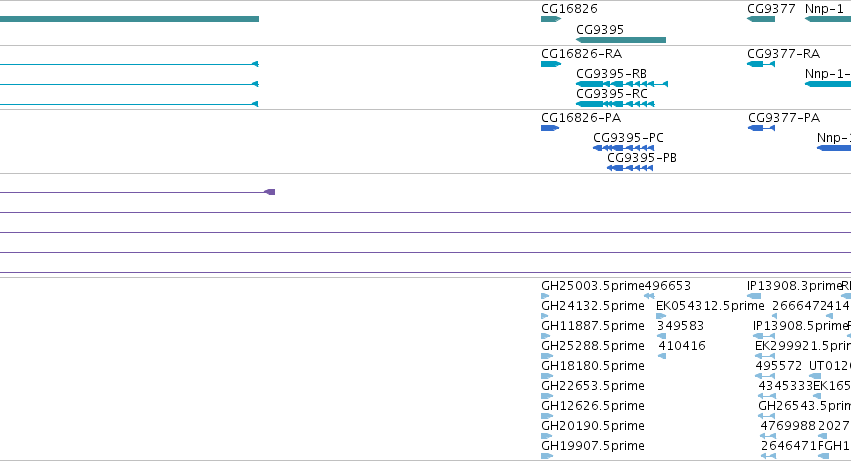Open EST label GH18180.5prime
The height and width of the screenshot is (461, 851).
(593, 365)
